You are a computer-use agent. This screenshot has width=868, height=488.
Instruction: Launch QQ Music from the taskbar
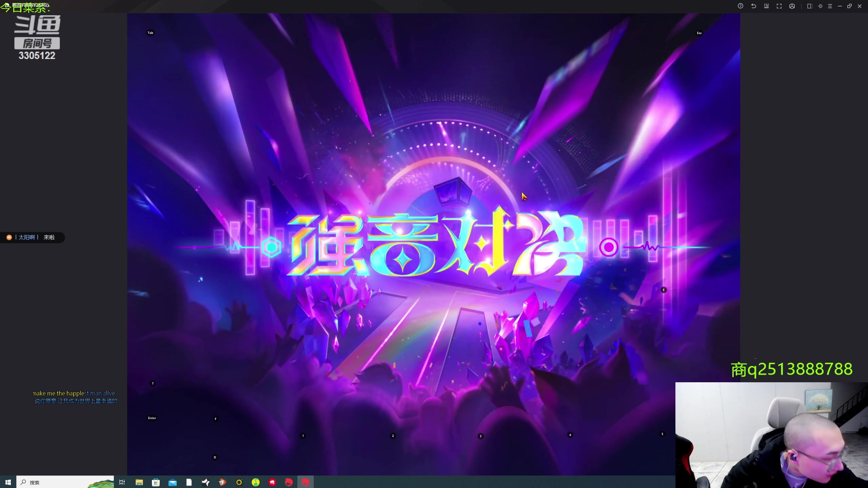(x=256, y=482)
